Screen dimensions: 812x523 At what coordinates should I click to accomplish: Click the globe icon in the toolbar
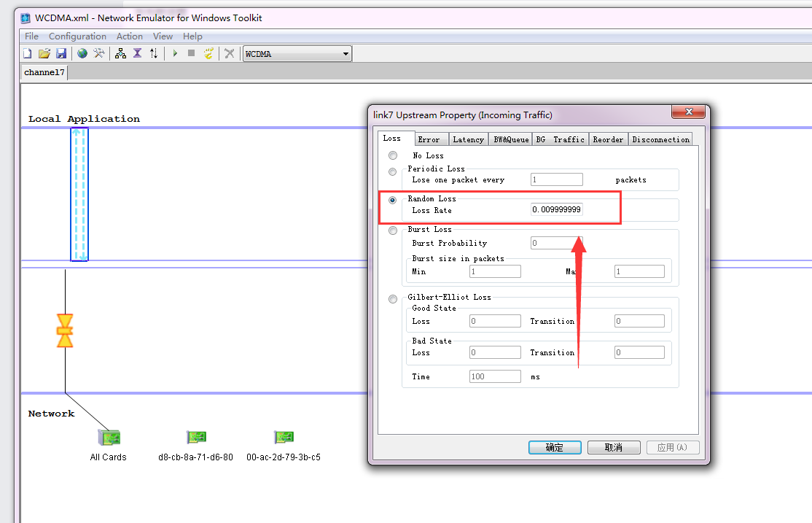click(82, 53)
